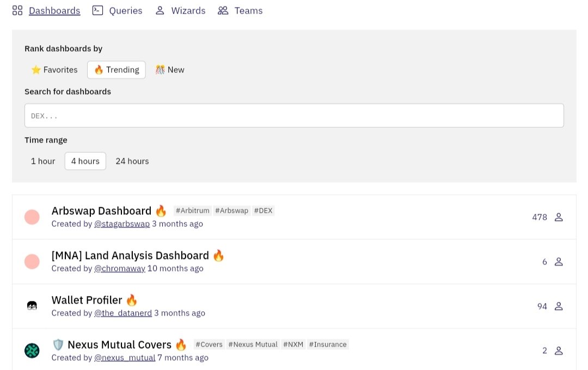Click the "3 months ago" text on Arbswap row
This screenshot has width=588, height=370.
tap(177, 224)
